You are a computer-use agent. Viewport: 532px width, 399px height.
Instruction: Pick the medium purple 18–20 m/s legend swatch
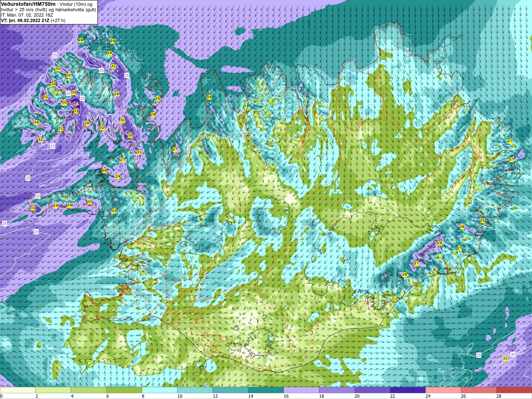[x=337, y=390]
